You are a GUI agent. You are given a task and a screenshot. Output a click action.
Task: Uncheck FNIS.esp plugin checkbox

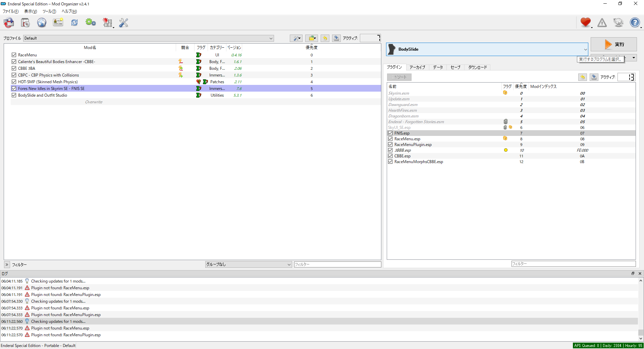coord(390,133)
